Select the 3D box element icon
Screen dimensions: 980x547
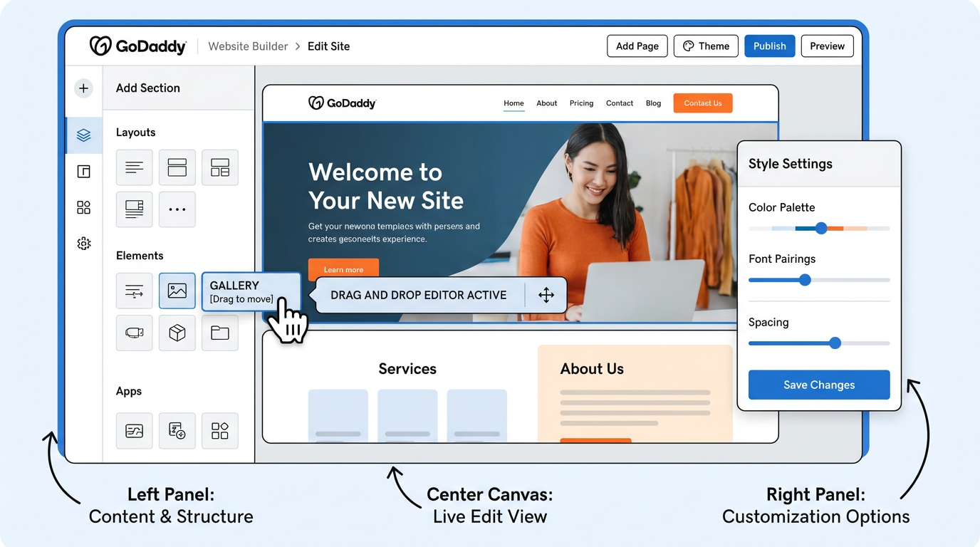(177, 333)
